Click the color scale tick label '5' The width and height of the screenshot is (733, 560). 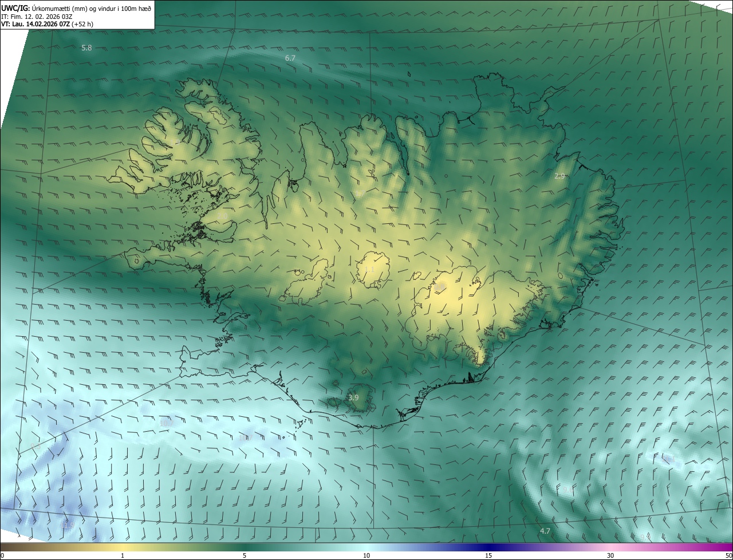(245, 556)
